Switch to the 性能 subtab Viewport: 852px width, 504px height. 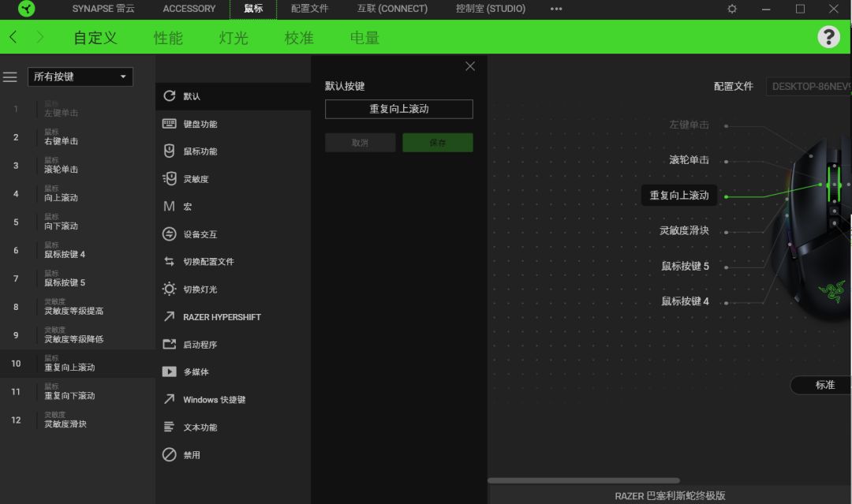click(168, 38)
